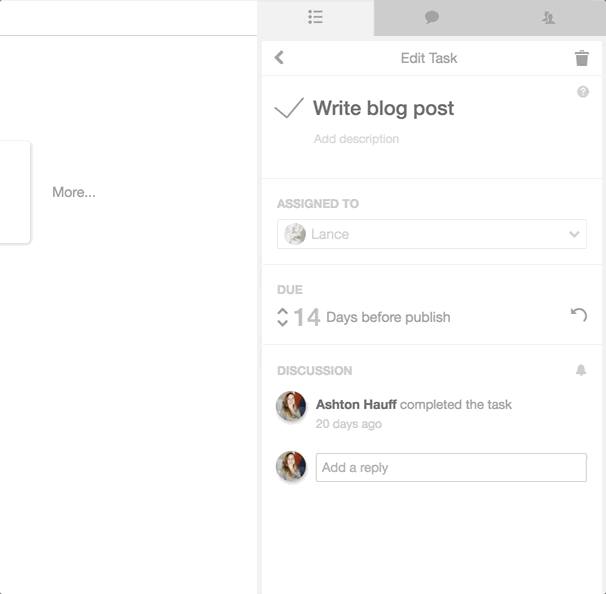The height and width of the screenshot is (594, 606).
Task: Increase due days with up arrow
Action: 283,312
